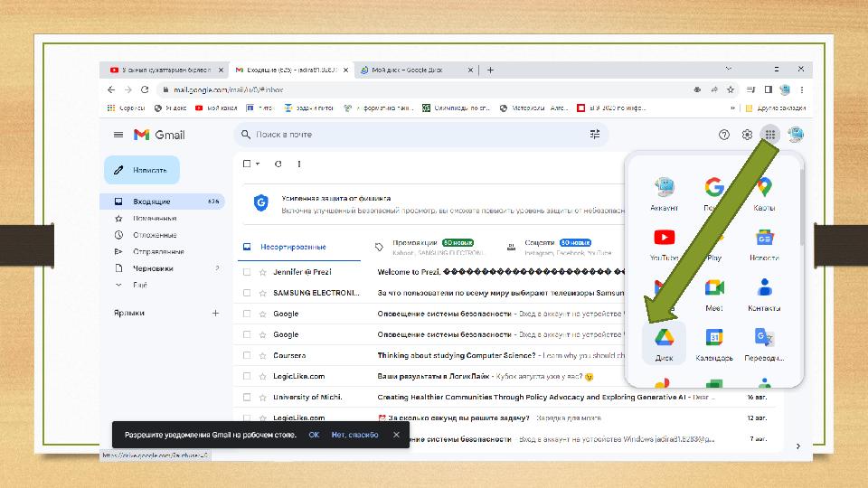Select the Jennifer @ Prezi email checkbox
Screen dimensions: 868x488
click(247, 272)
